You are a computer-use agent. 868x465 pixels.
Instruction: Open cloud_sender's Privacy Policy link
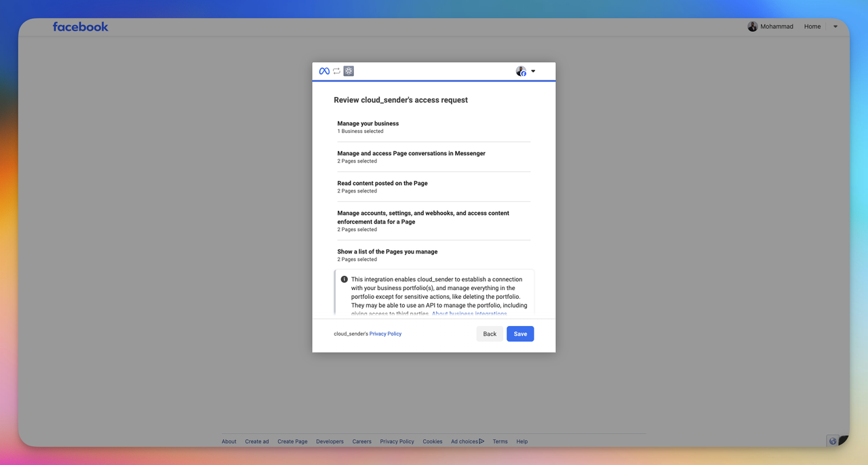385,333
